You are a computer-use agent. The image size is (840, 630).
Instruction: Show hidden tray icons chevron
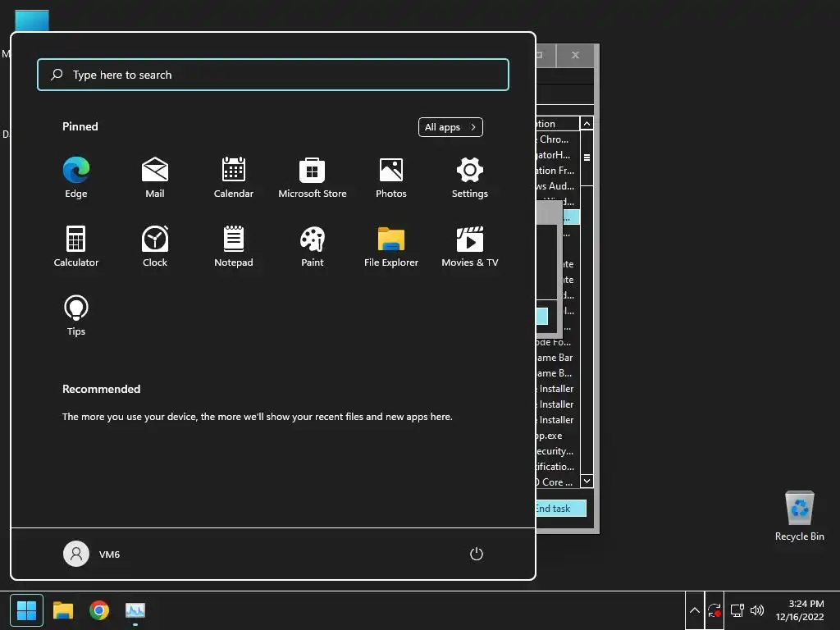click(694, 610)
